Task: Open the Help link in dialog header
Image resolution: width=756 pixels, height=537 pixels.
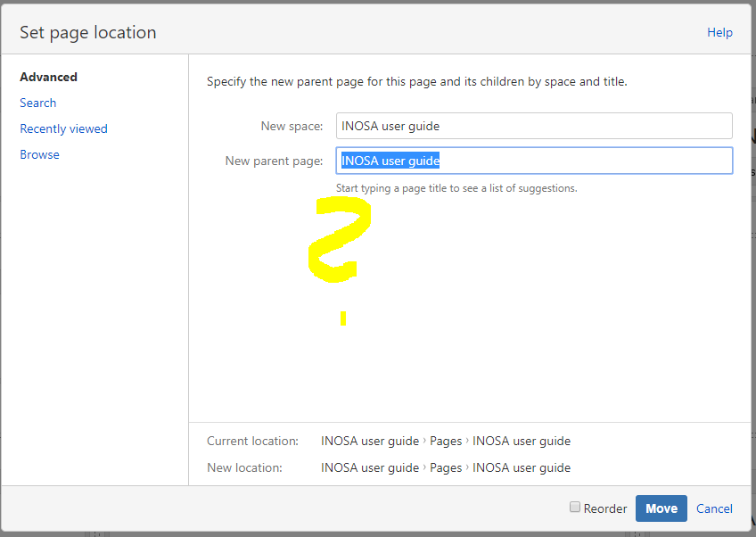Action: click(719, 32)
